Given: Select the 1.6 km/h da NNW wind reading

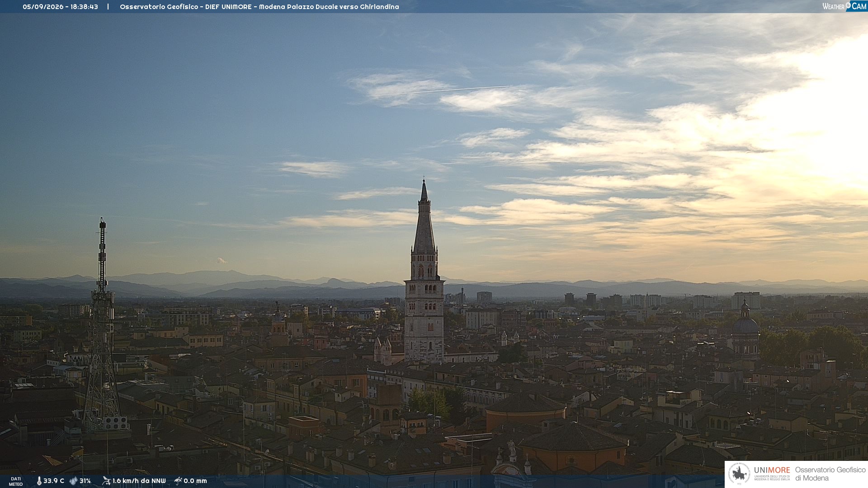Looking at the screenshot, I should [x=139, y=481].
